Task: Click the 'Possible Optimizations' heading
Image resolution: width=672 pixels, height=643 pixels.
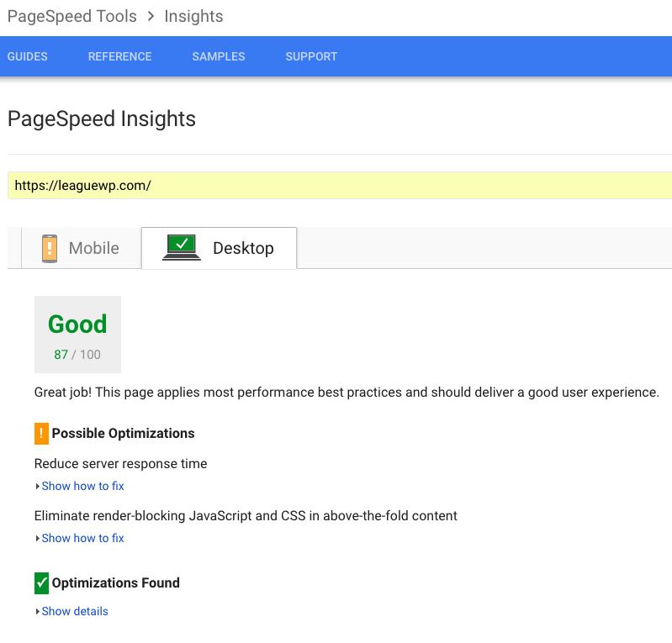Action: [x=123, y=433]
